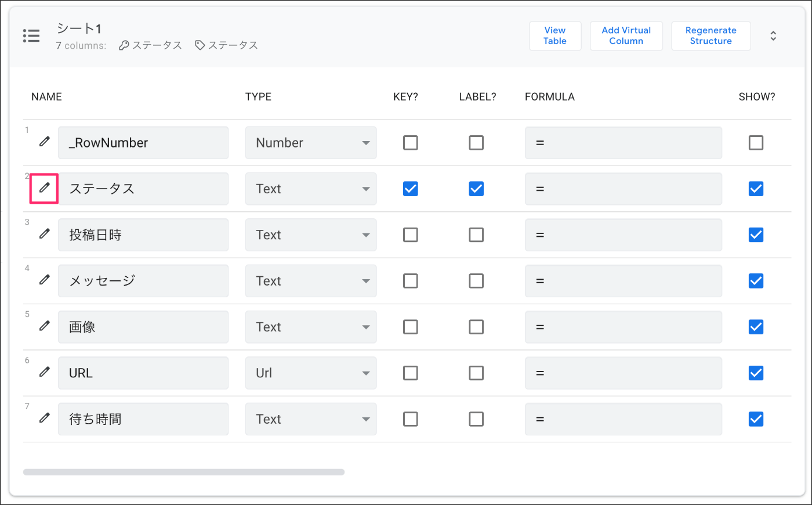Screen dimensions: 812x505
Task: Open the Url type dropdown
Action: point(311,373)
